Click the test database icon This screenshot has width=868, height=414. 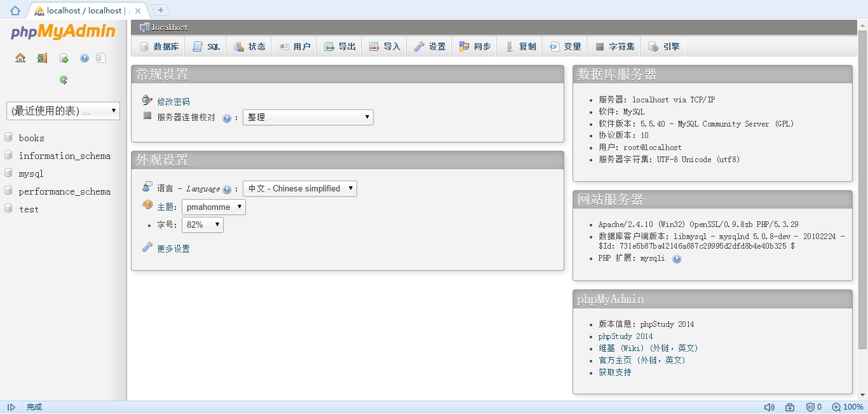[x=9, y=209]
